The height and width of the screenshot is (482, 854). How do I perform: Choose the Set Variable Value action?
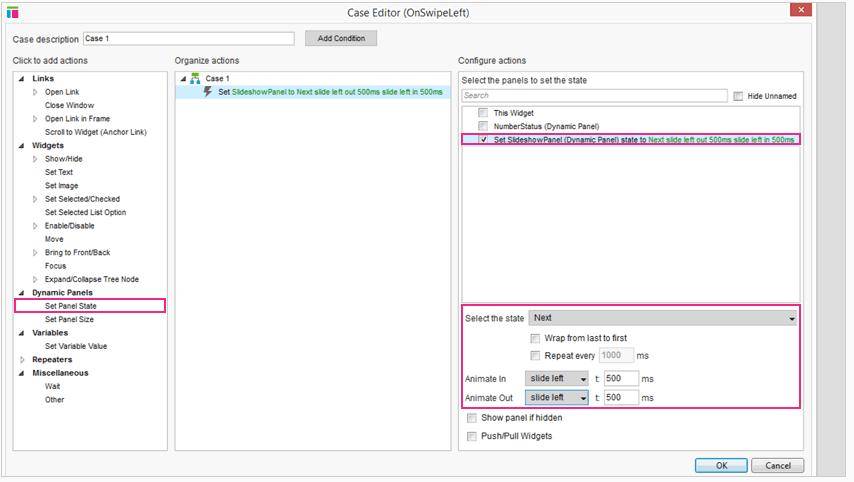tap(75, 346)
